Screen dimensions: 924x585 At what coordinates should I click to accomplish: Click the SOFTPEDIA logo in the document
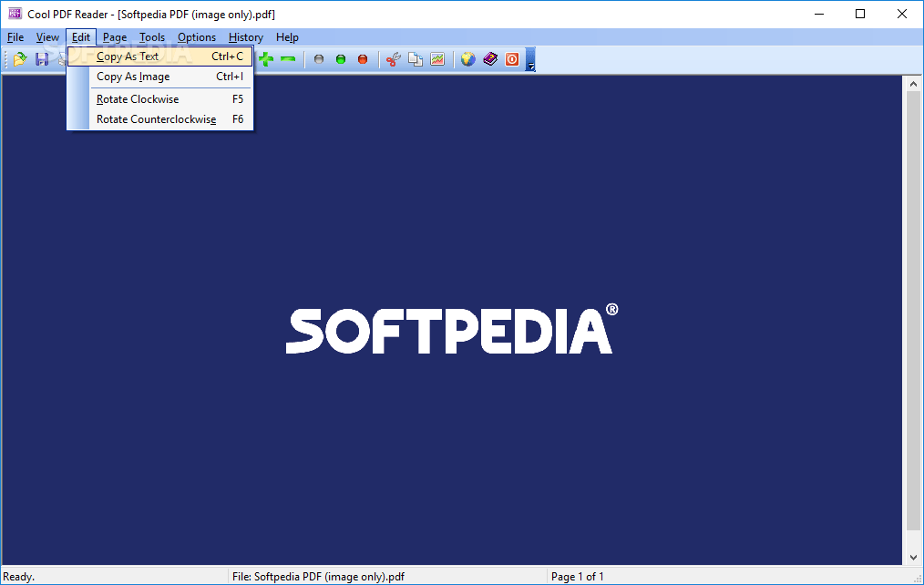tap(452, 329)
